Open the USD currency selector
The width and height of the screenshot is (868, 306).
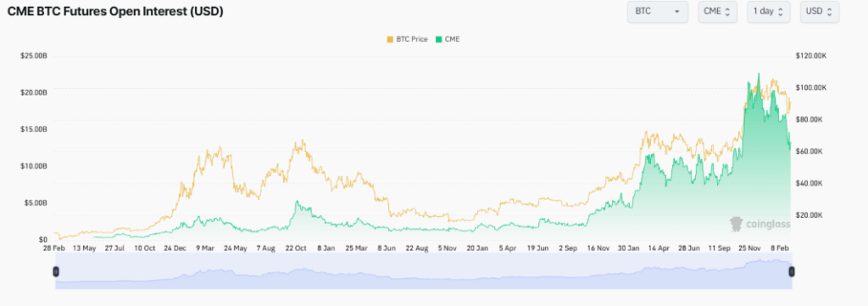tap(820, 12)
